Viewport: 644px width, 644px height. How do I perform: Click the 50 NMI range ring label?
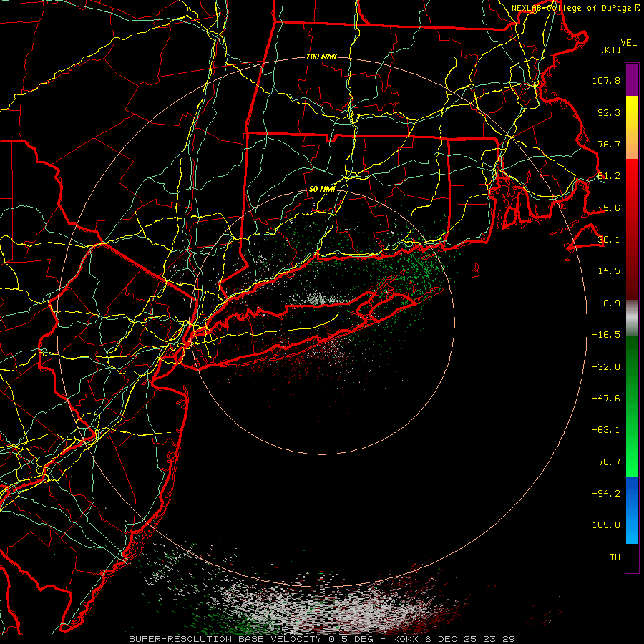click(x=322, y=189)
